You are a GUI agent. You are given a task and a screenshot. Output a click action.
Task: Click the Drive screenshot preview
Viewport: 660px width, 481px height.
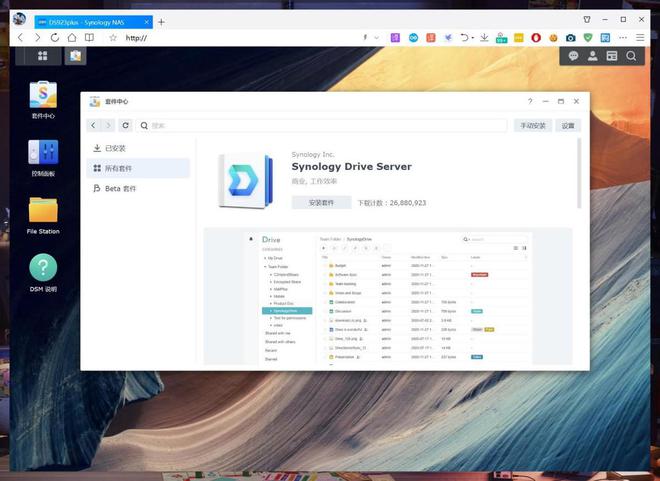click(x=388, y=296)
